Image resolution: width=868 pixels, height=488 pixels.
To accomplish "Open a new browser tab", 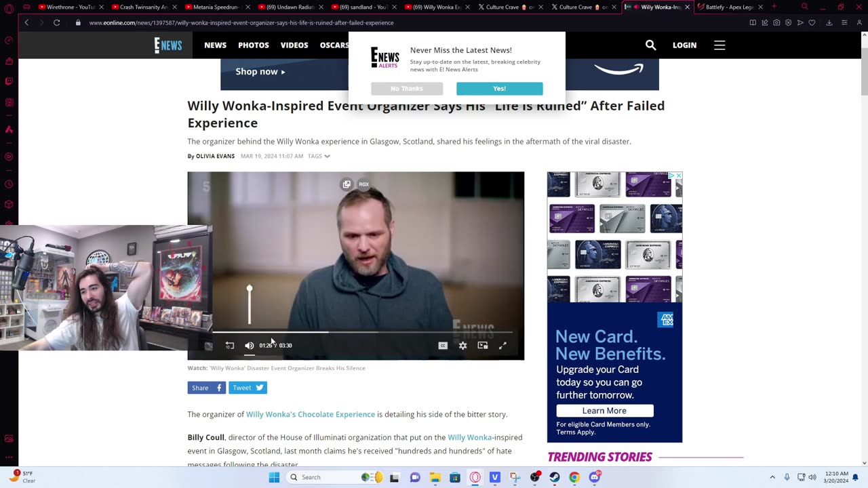I will (774, 7).
